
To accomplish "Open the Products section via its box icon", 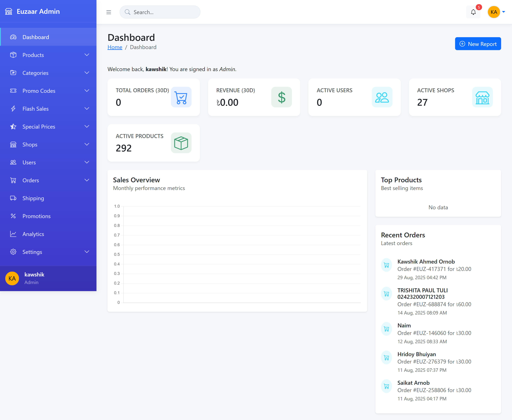I will 13,55.
